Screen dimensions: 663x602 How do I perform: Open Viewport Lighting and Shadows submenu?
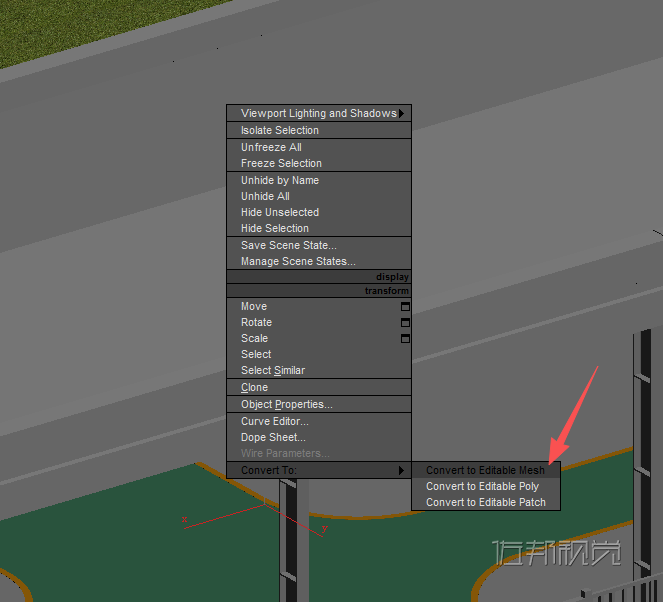click(x=319, y=113)
